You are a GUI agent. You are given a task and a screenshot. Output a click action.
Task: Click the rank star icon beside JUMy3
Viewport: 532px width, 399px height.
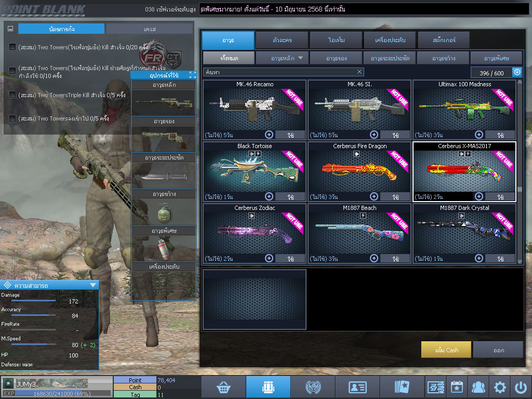pos(8,384)
